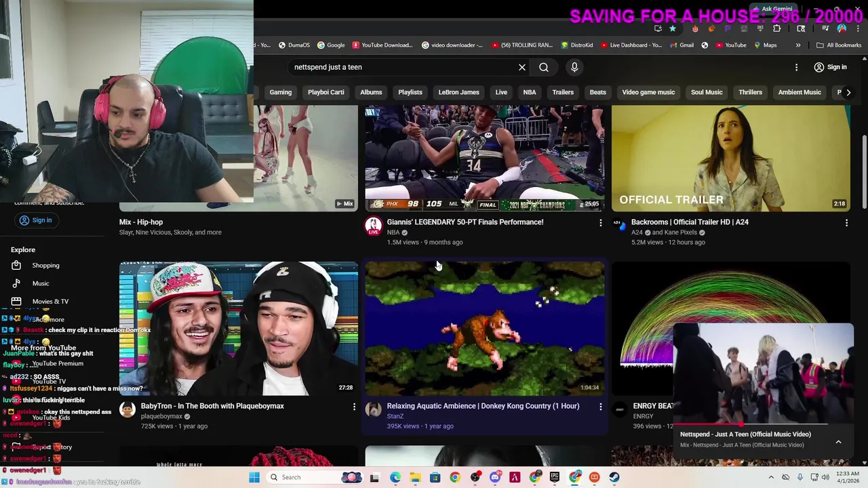Open YouTube settings three-dot menu
Viewport: 868px width, 488px height.
[797, 67]
